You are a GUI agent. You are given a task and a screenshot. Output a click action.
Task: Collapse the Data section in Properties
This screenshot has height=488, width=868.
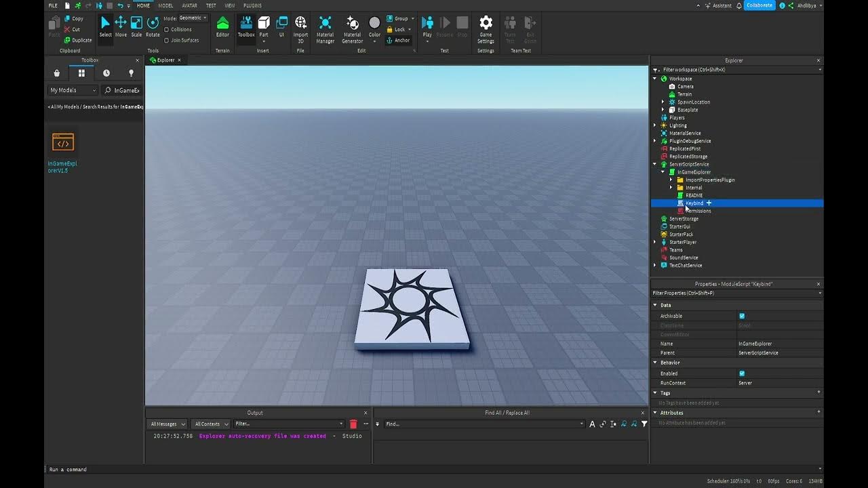(x=655, y=305)
